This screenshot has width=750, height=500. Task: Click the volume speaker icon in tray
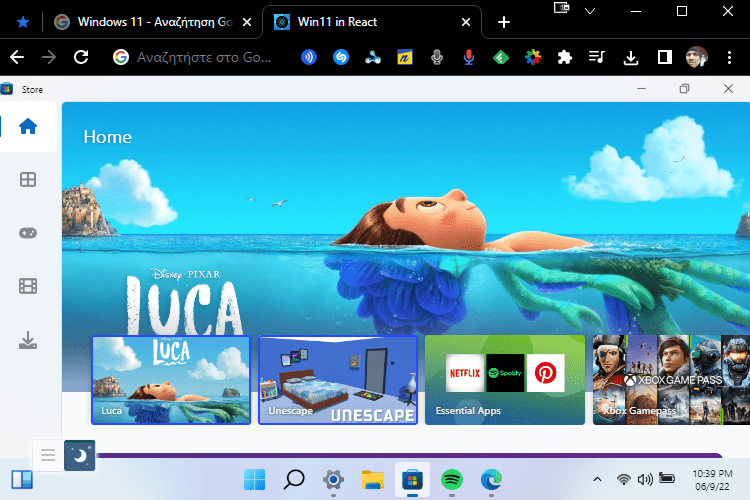[x=645, y=479]
